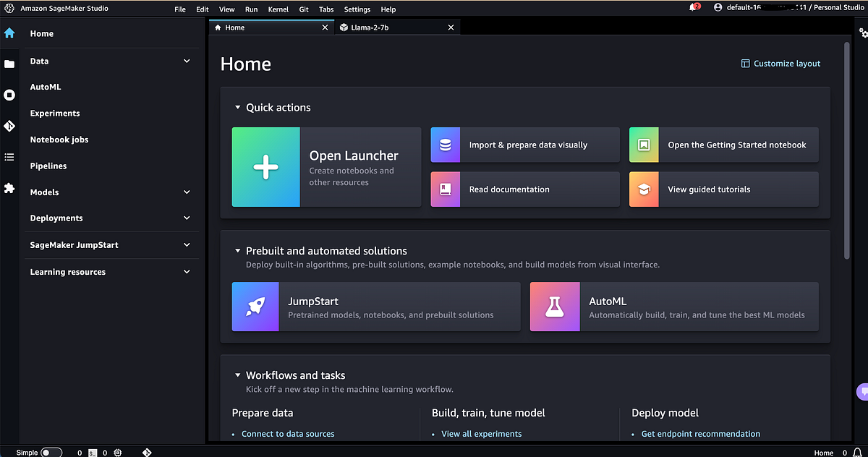Click the Customize layout link
Screen dimensions: 868x457
[x=780, y=63]
